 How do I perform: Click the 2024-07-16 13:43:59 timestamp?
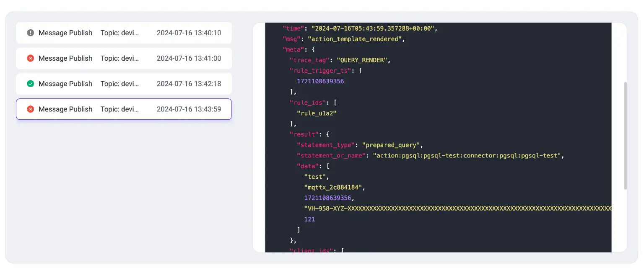click(189, 109)
